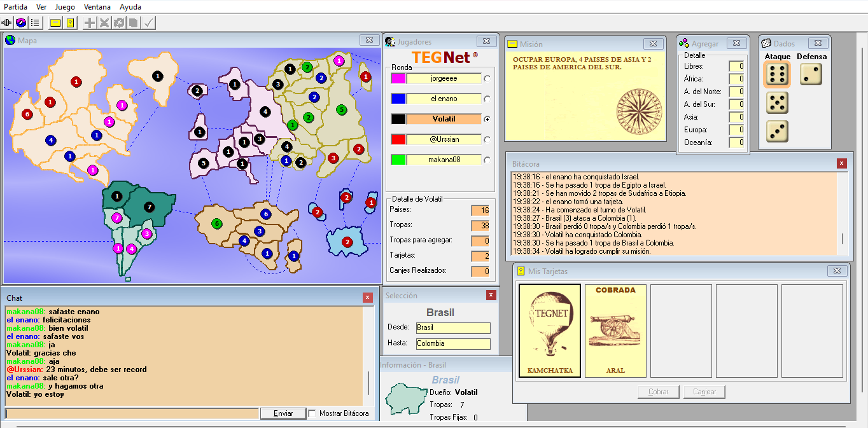Select the Kamchatka card
The width and height of the screenshot is (868, 428).
tap(550, 331)
